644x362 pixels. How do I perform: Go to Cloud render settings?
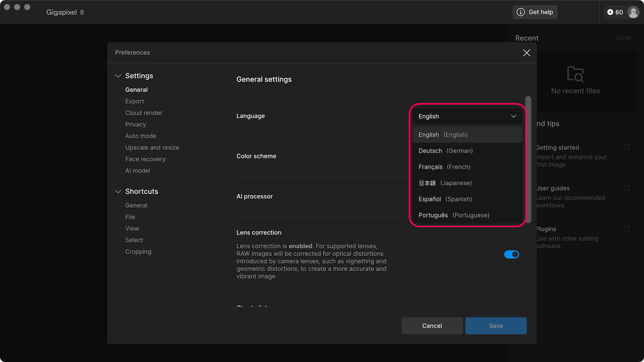click(144, 113)
